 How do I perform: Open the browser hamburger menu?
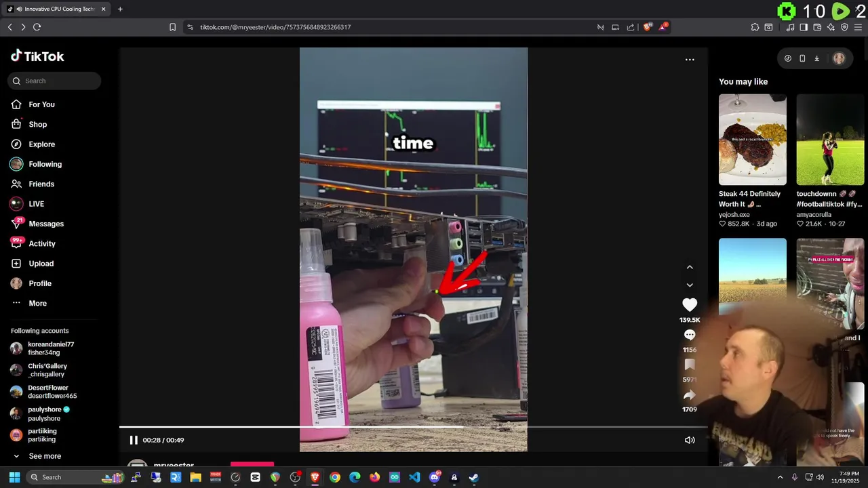859,27
